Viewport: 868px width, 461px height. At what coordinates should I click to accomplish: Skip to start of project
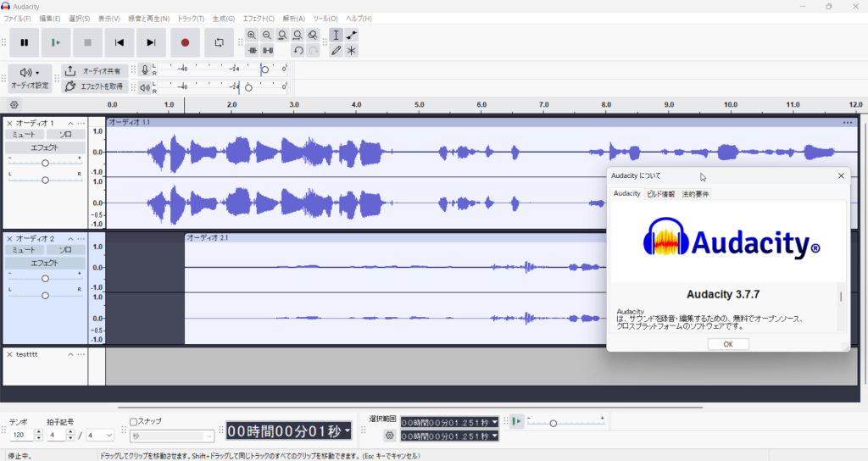119,42
